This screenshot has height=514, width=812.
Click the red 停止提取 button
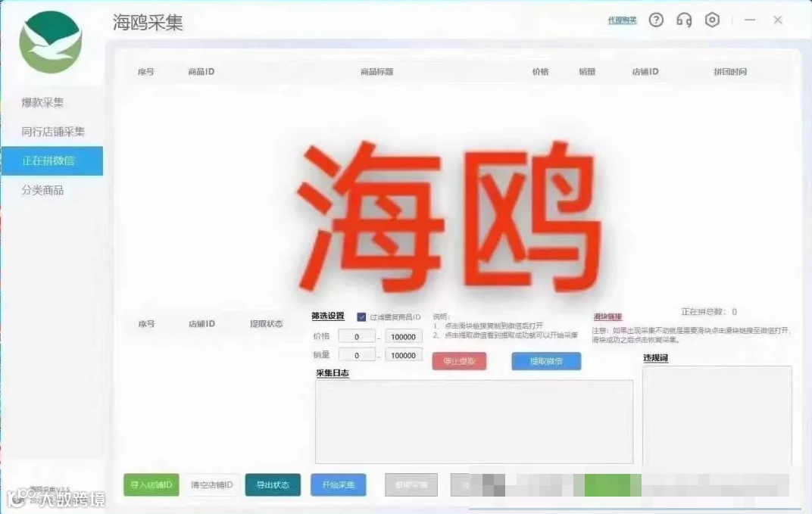pyautogui.click(x=459, y=361)
